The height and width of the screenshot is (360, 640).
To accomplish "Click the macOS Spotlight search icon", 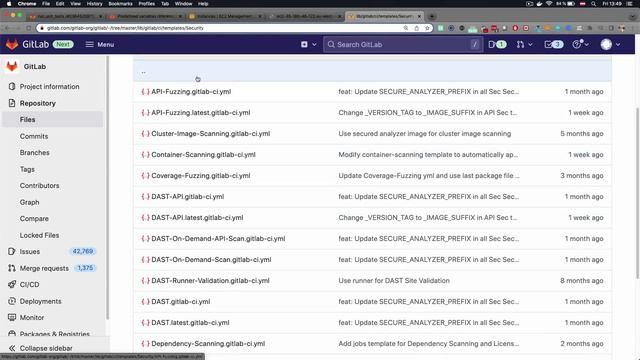I will click(593, 4).
